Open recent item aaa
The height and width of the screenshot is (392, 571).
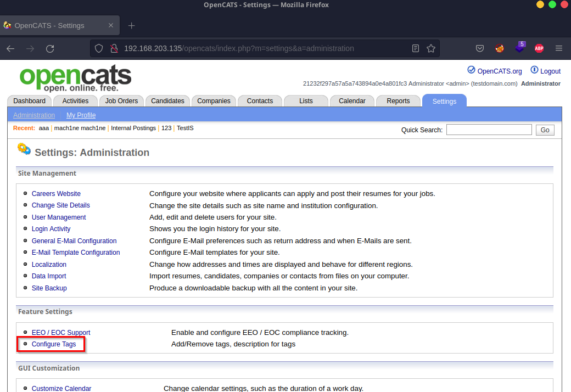click(44, 128)
